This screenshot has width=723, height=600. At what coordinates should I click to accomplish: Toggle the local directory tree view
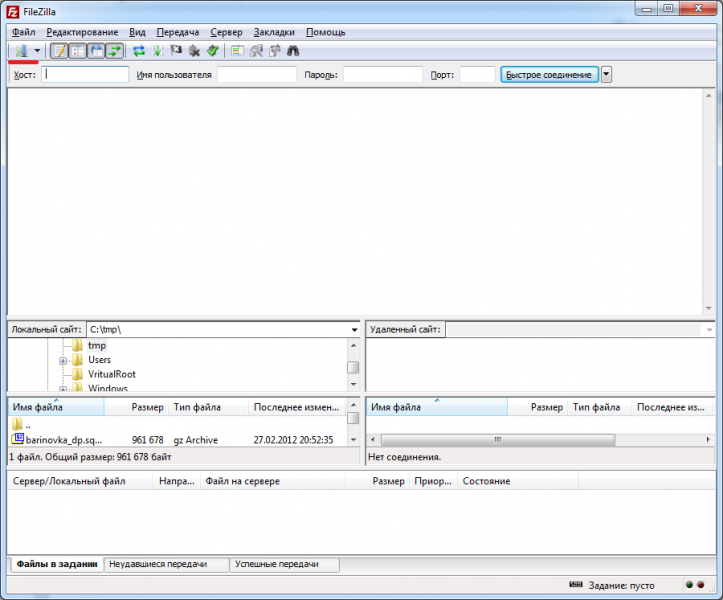[78, 51]
